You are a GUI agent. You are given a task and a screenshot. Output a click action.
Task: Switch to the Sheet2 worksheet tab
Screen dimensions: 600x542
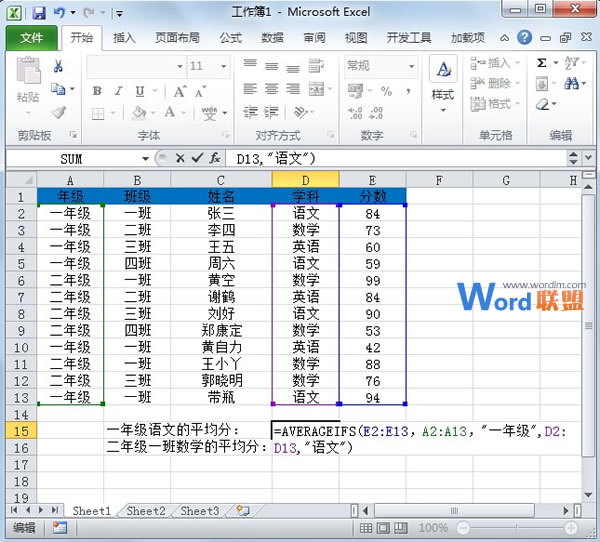(145, 511)
